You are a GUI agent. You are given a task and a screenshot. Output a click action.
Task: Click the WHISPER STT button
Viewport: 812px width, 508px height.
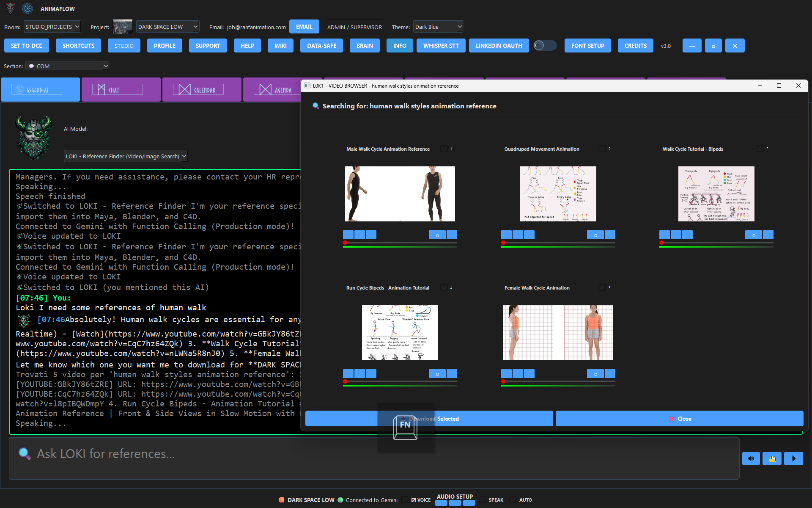[x=441, y=46]
